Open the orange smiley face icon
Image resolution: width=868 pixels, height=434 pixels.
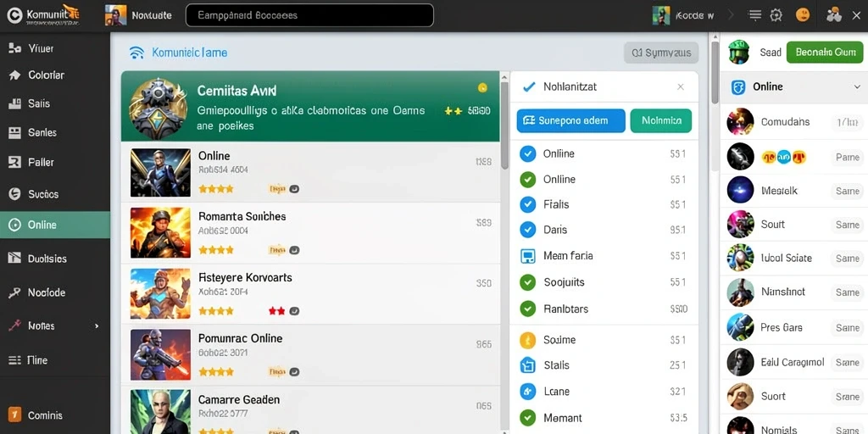[803, 15]
